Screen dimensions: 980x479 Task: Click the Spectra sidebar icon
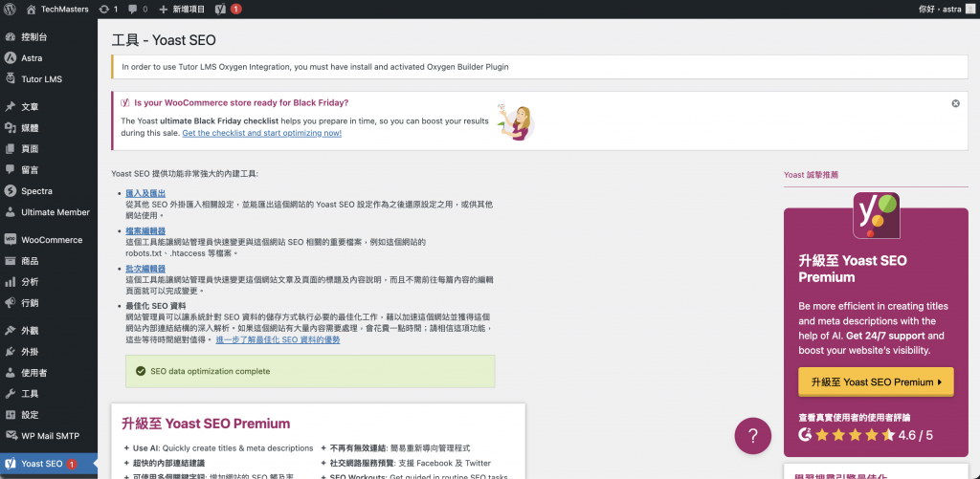[10, 191]
